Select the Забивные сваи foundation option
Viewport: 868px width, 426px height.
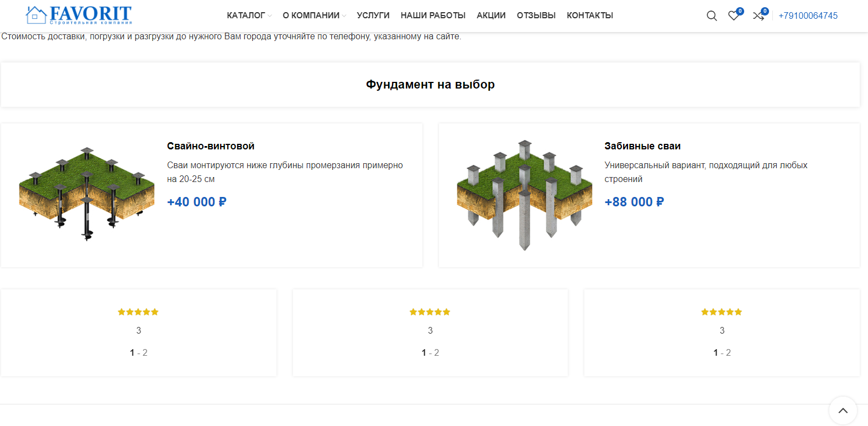click(x=642, y=146)
